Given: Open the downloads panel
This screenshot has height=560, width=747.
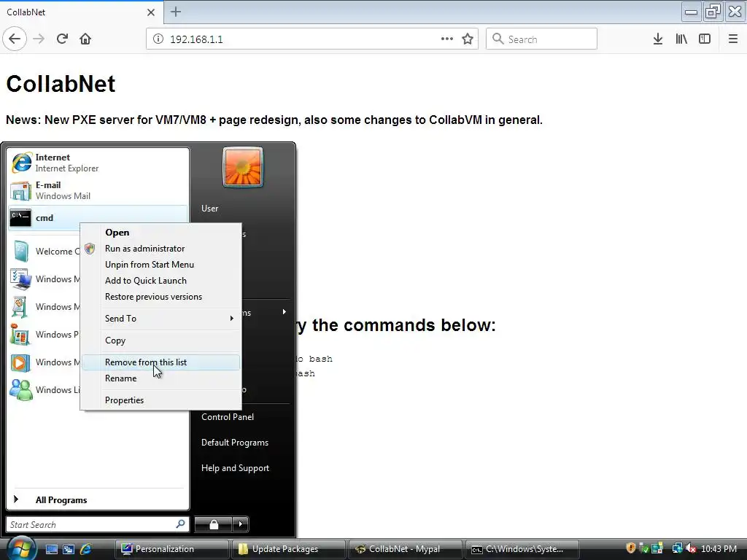Looking at the screenshot, I should 658,39.
